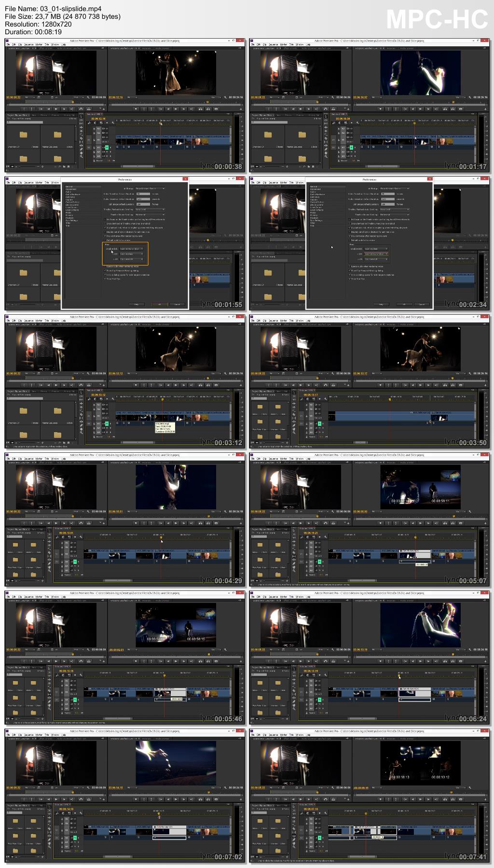Step forward one frame in the 00:00:38 source monitor
This screenshot has width=494, height=868.
tap(64, 109)
